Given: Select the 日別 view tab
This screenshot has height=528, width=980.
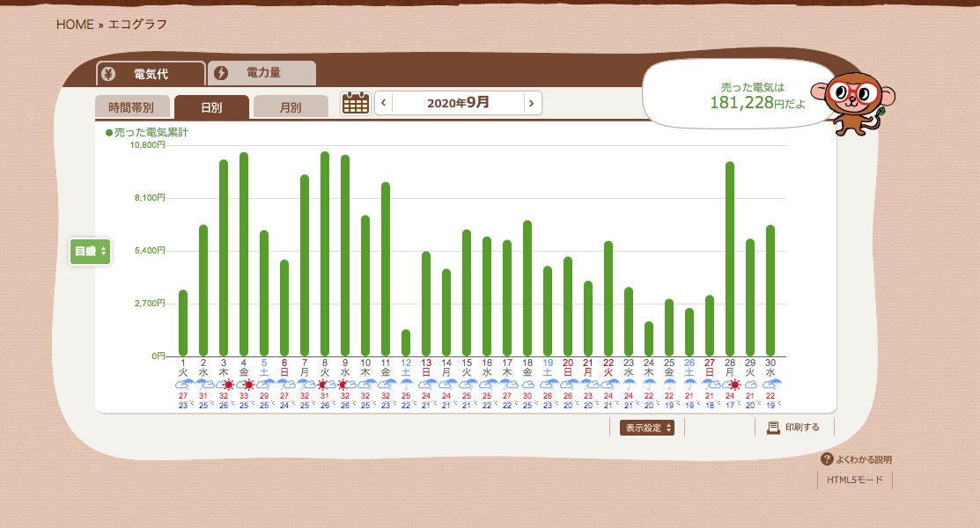Looking at the screenshot, I should click(x=211, y=106).
